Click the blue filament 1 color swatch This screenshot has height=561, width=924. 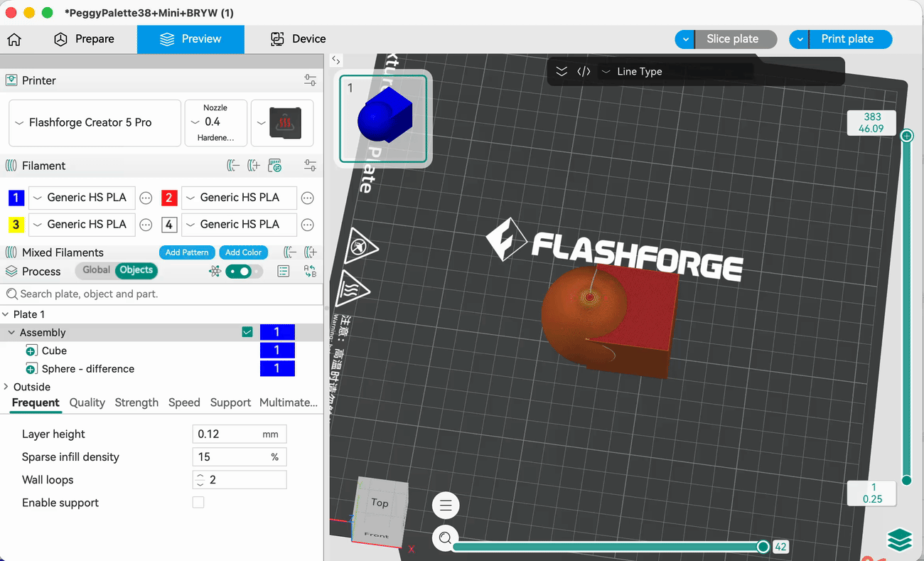16,198
